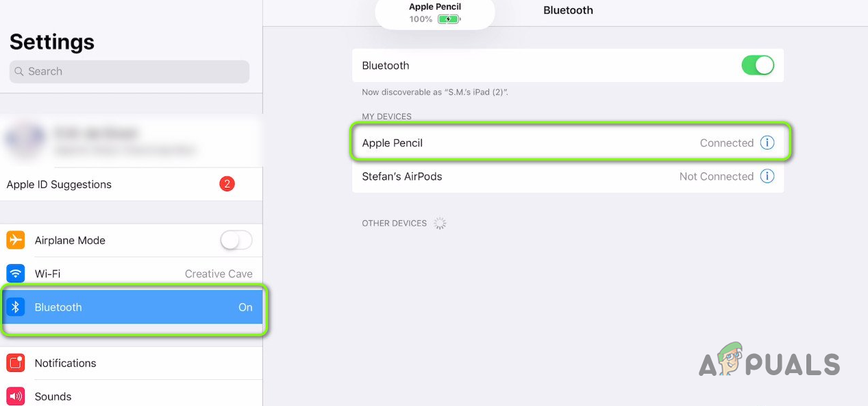
Task: Open info icon for Stefan's AirPods
Action: point(767,176)
